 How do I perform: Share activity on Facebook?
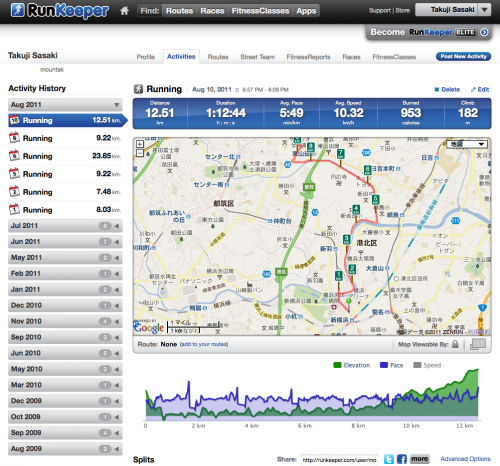402,459
